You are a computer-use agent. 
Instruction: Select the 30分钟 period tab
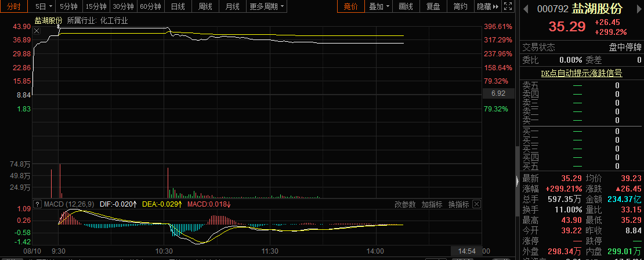123,6
